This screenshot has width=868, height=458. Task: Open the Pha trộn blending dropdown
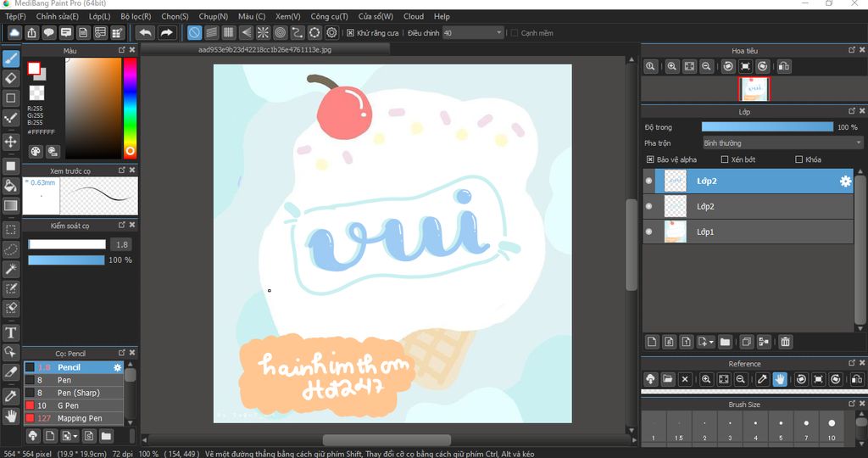[782, 142]
